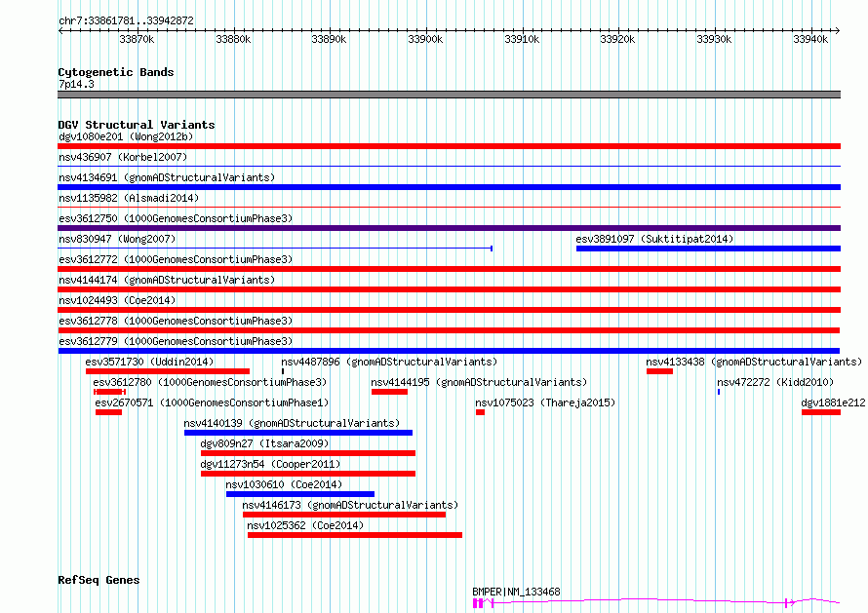Click the dgv1080e201 (Wong2012b) variant label
This screenshot has height=613, width=868.
[x=126, y=136]
